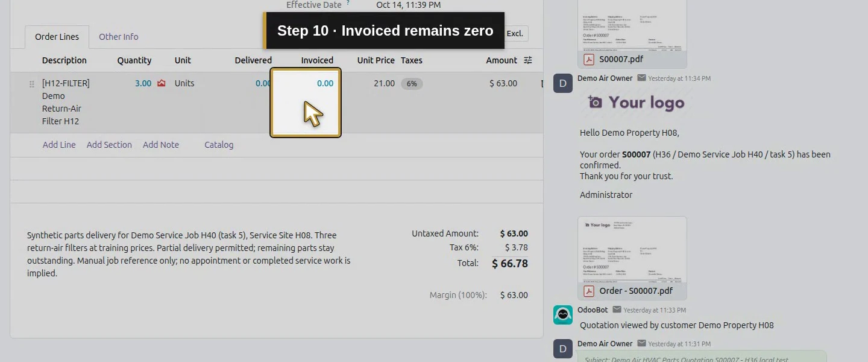Click the line amount $ 63.00 in the table row
This screenshot has height=362, width=868.
503,83
